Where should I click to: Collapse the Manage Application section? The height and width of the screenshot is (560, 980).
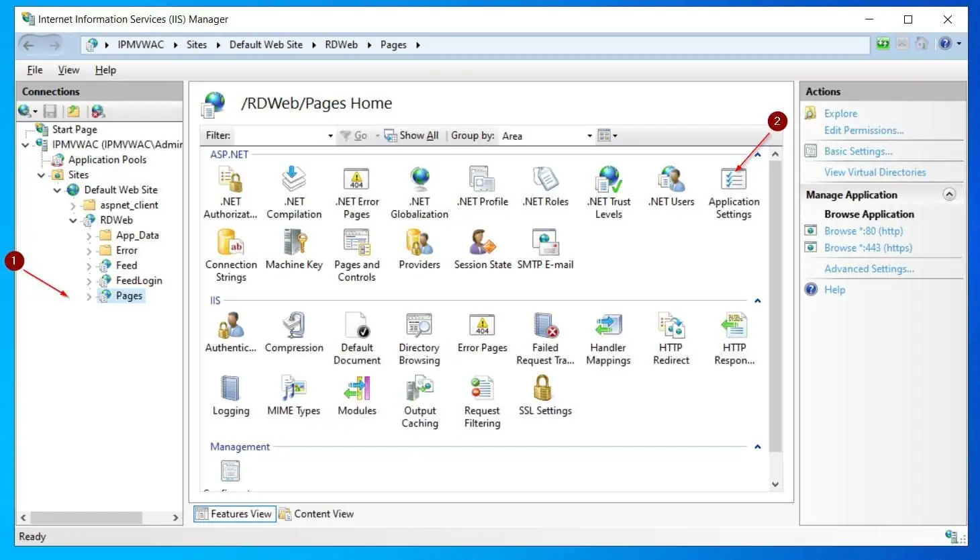tap(949, 195)
